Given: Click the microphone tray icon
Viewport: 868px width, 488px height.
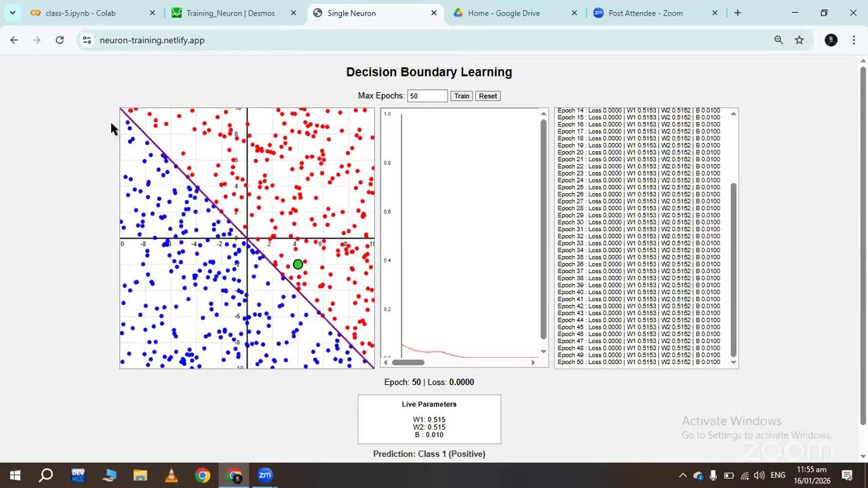Looking at the screenshot, I should pos(713,475).
